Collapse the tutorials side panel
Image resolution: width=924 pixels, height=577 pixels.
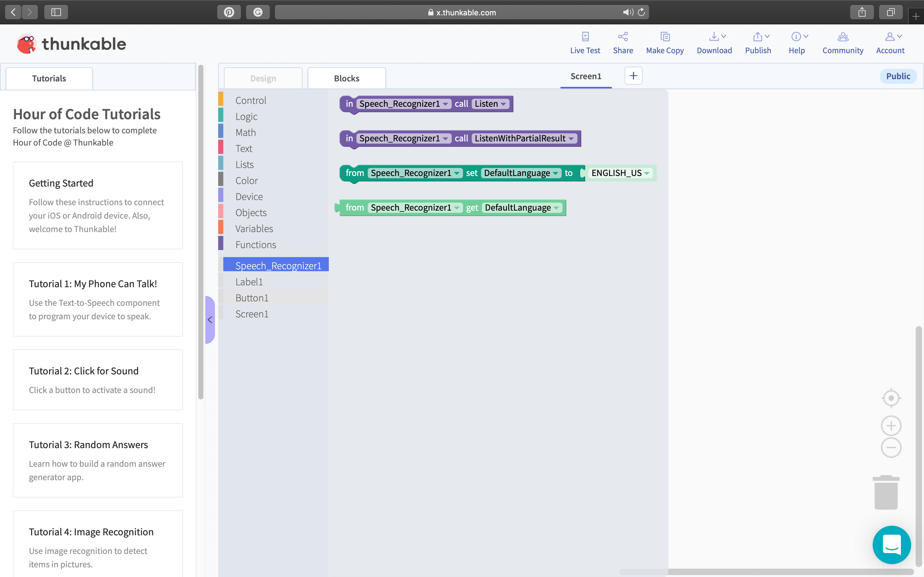pos(210,320)
